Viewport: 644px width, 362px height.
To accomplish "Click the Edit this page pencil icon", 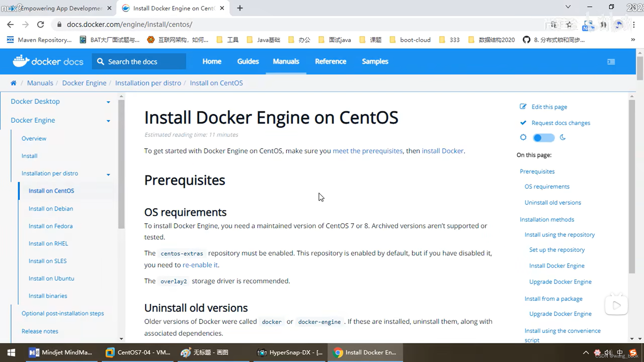I will coord(523,107).
